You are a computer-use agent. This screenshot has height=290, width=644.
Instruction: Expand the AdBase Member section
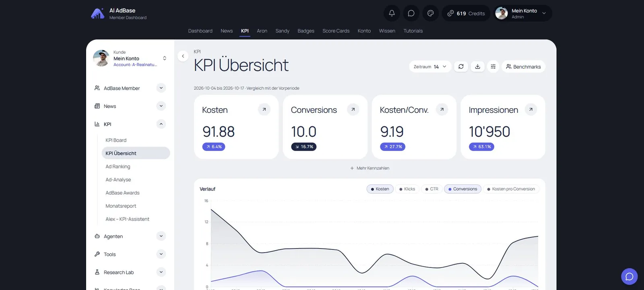(161, 88)
